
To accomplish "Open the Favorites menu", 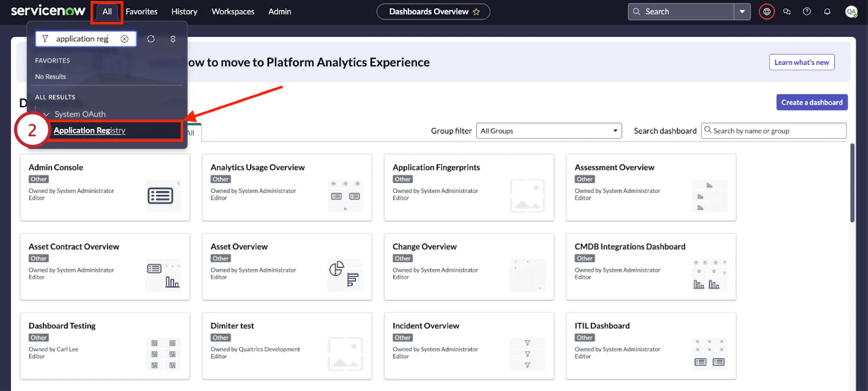I will point(141,11).
